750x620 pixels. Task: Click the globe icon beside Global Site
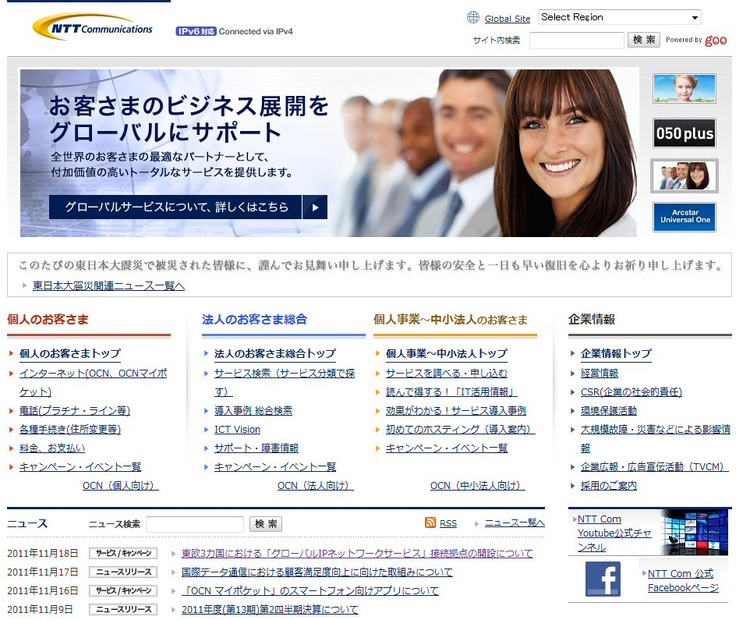[x=473, y=18]
